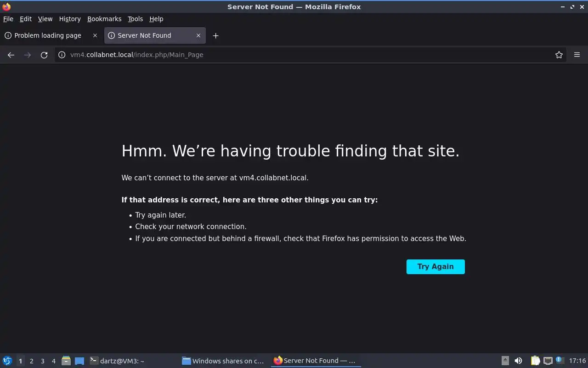The height and width of the screenshot is (368, 588).
Task: Reload the current page
Action: pos(44,55)
